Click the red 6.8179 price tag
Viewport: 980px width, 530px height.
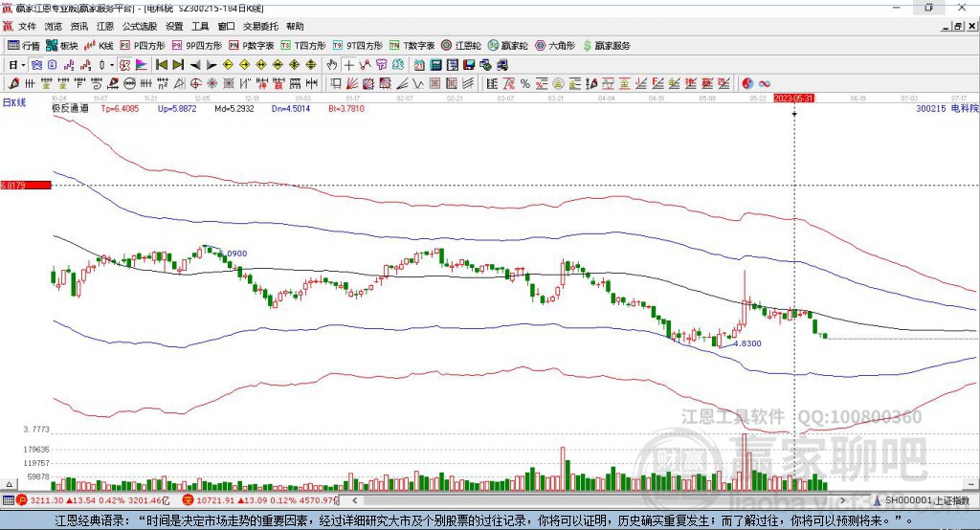26,185
